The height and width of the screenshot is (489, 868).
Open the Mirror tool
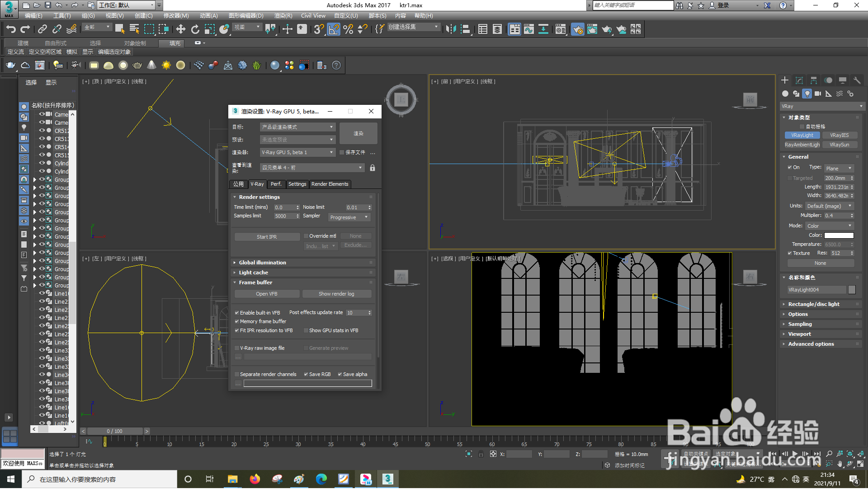(451, 29)
